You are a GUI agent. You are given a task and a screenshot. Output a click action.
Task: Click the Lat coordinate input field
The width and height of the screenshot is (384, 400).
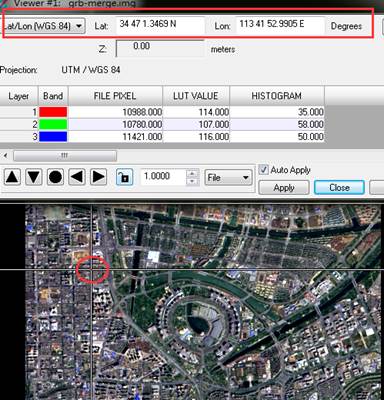(x=160, y=25)
